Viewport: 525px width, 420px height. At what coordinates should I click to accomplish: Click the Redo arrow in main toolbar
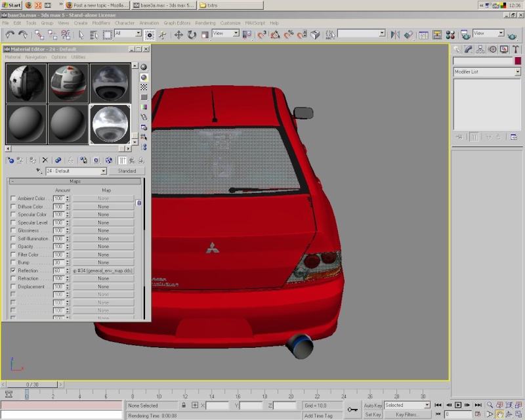(23, 35)
